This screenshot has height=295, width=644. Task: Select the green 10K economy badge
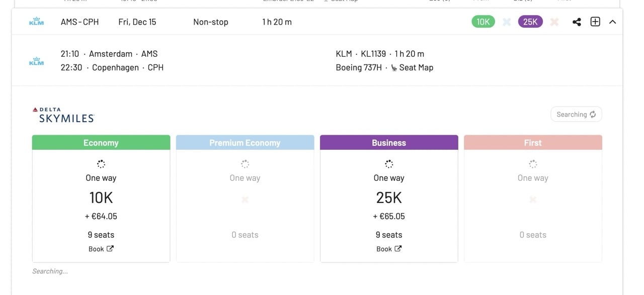483,22
